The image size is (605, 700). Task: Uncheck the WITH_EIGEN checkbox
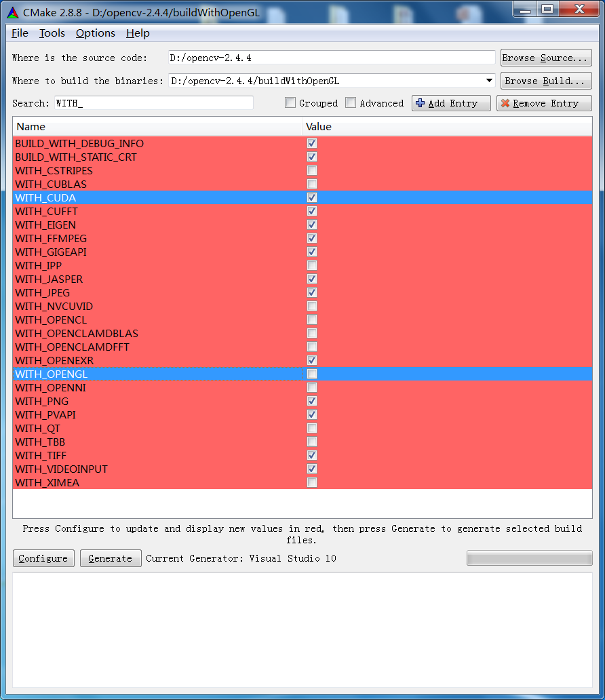point(312,225)
